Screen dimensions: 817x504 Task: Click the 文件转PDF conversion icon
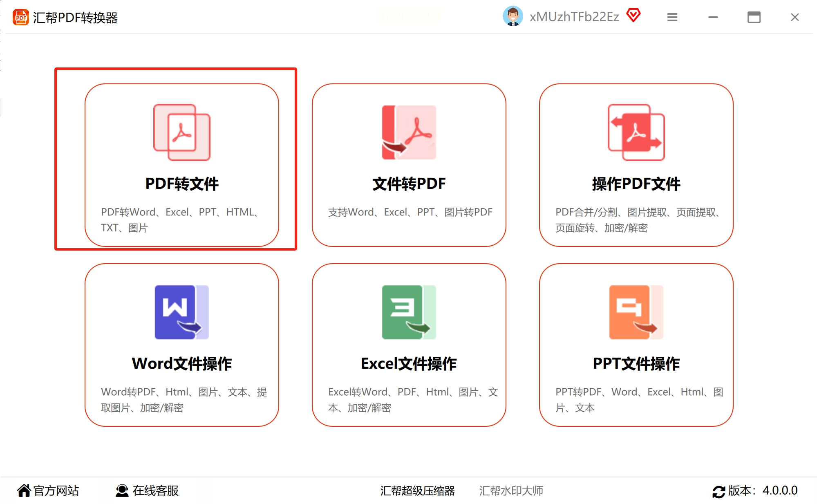pos(409,132)
